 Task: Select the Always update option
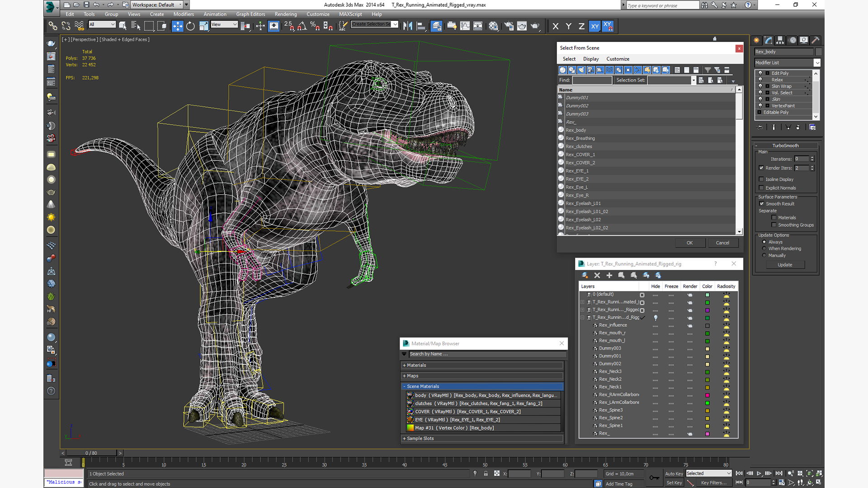(x=764, y=242)
